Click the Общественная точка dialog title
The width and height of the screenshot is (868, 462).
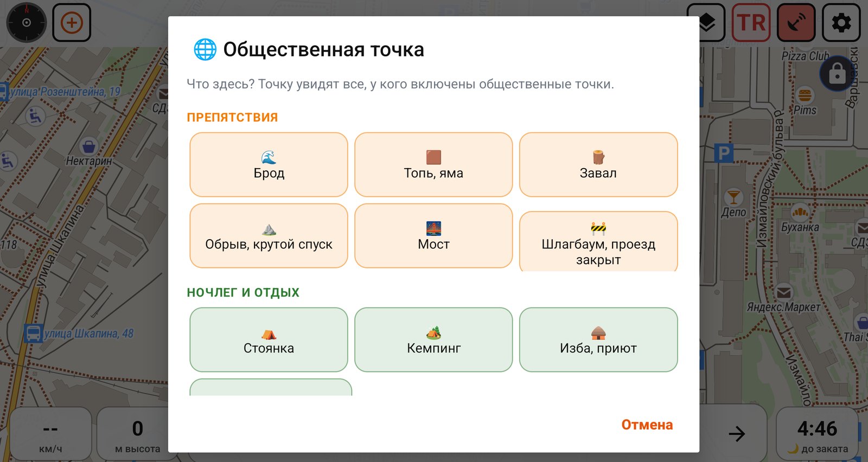tap(324, 49)
